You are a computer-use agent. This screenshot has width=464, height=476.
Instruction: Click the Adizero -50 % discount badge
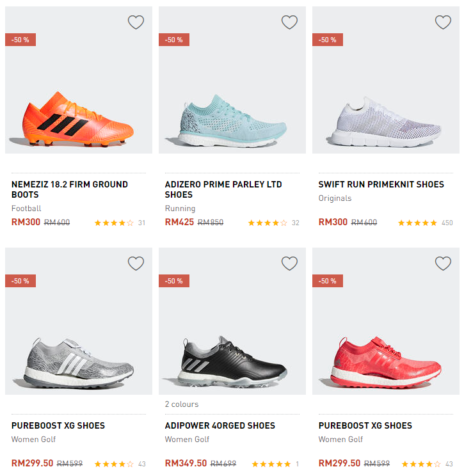pyautogui.click(x=174, y=40)
